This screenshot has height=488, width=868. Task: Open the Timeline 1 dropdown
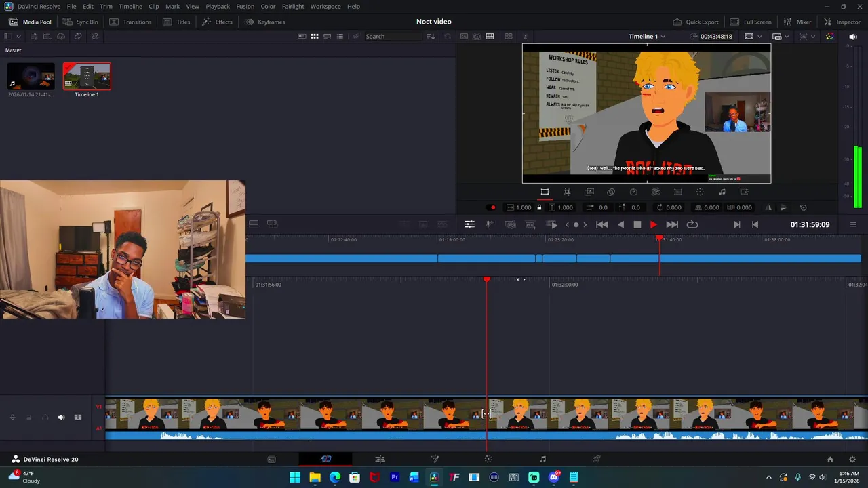647,36
